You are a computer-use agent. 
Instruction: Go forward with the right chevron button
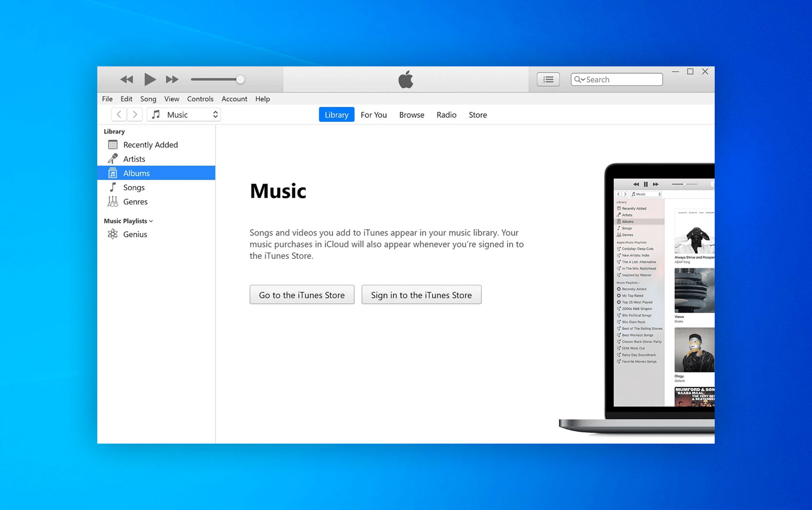[135, 115]
